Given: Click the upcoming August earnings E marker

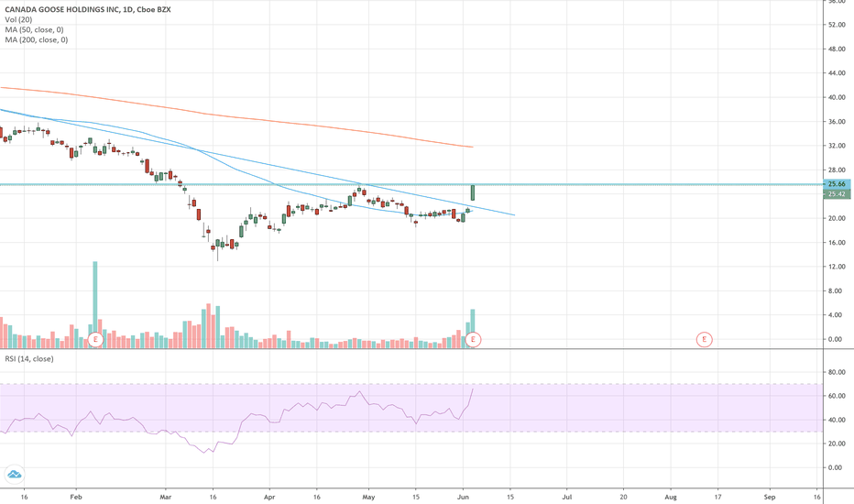Looking at the screenshot, I should coord(705,339).
